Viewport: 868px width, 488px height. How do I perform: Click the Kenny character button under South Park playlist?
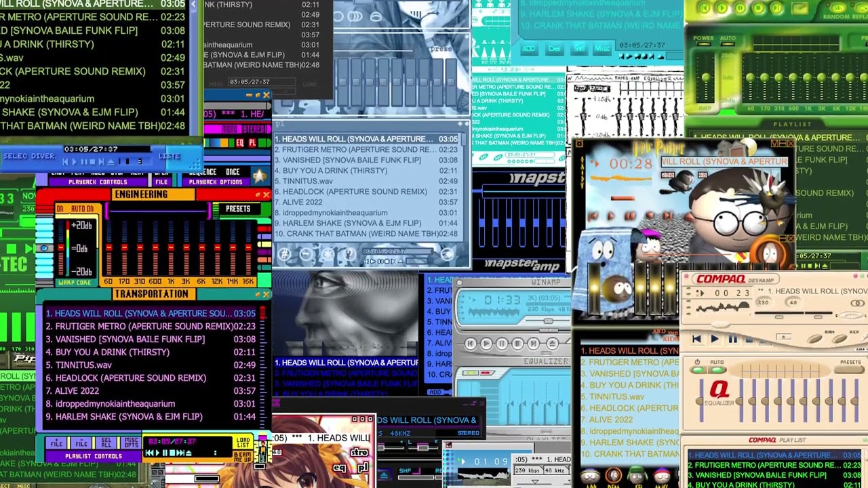[x=614, y=476]
